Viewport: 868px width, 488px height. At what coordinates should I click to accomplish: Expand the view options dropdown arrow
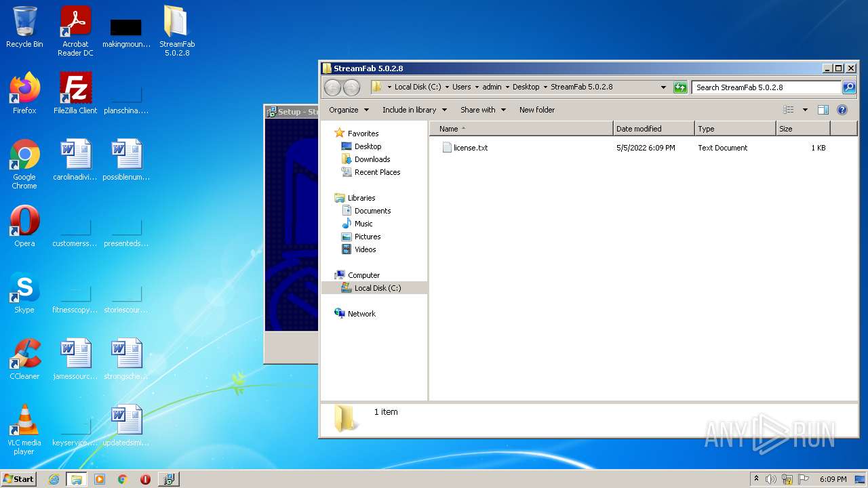[805, 110]
